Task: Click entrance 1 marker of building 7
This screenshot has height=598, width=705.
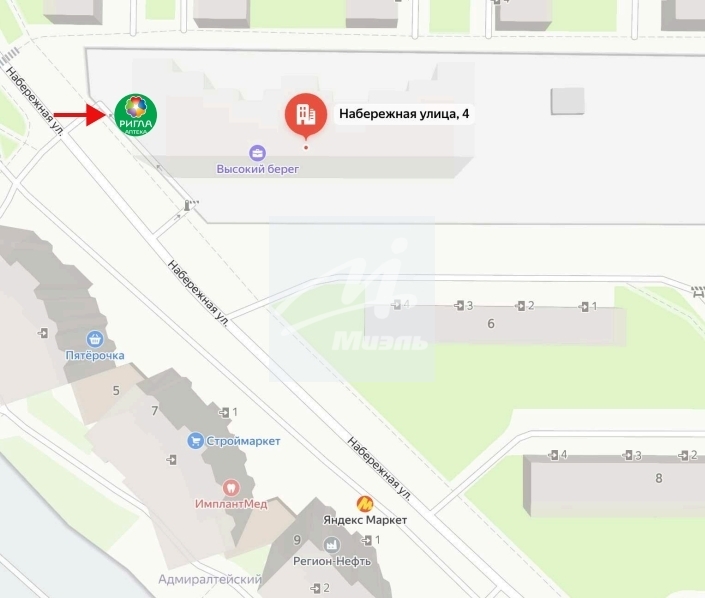Action: (228, 412)
